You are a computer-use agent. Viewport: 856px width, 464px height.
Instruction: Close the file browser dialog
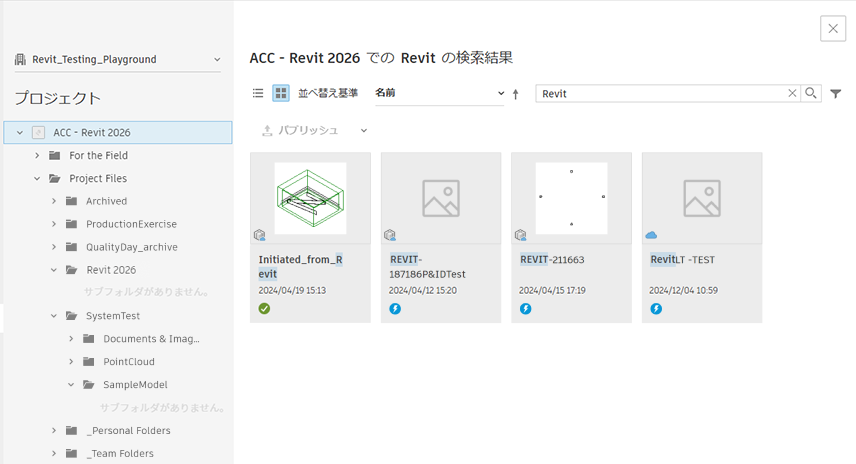[x=833, y=28]
